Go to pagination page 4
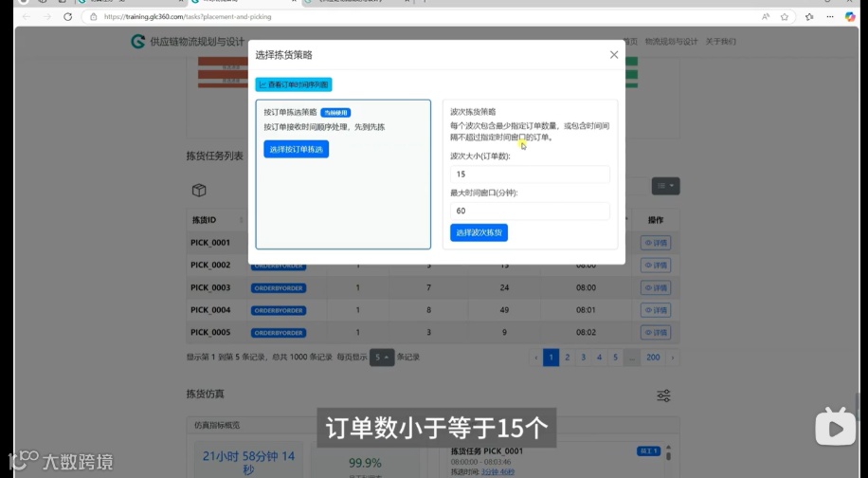 pyautogui.click(x=599, y=358)
